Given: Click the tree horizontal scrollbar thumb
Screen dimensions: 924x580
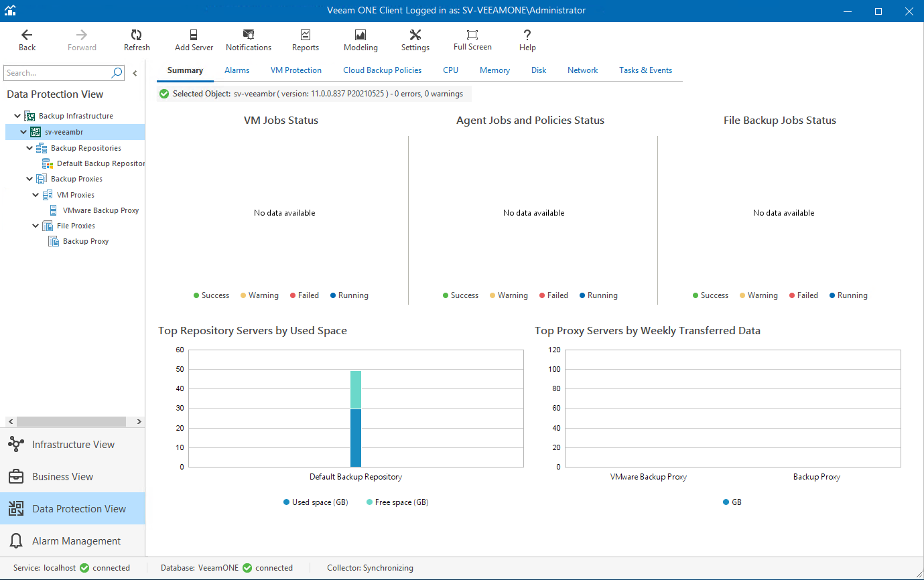Looking at the screenshot, I should tap(71, 421).
